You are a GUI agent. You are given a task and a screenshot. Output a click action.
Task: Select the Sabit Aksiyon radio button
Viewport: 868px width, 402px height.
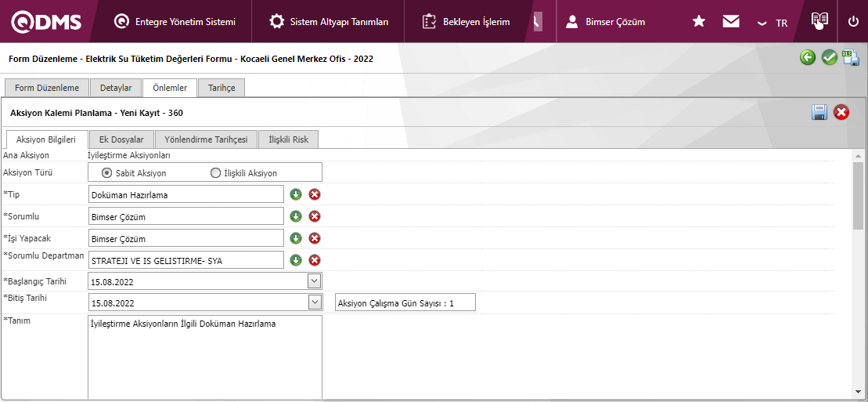(107, 172)
